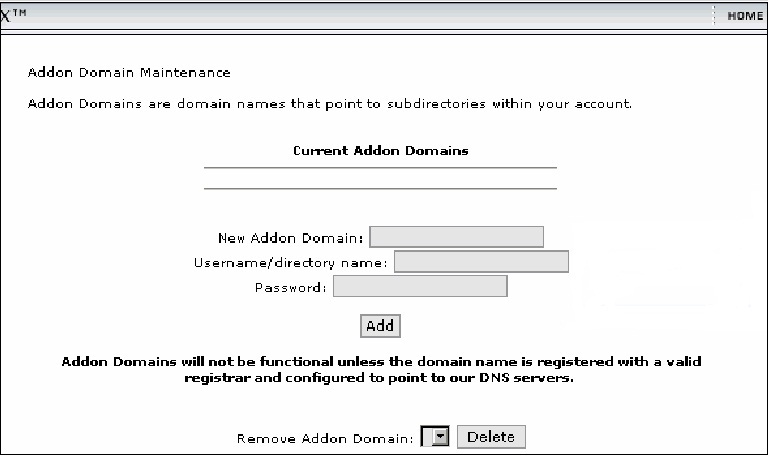This screenshot has width=768, height=457.
Task: Focus the New Addon Domain field
Action: (456, 237)
